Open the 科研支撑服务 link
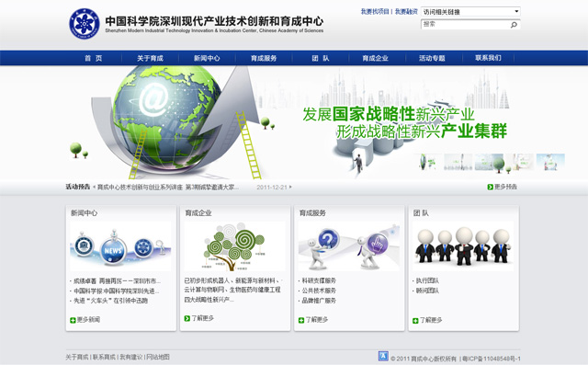This screenshot has width=588, height=365. coord(319,280)
